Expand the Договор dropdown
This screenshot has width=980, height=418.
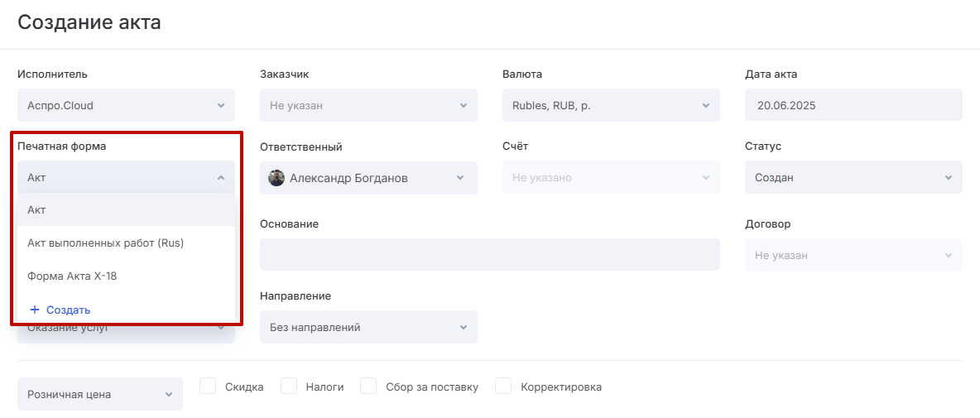point(853,256)
